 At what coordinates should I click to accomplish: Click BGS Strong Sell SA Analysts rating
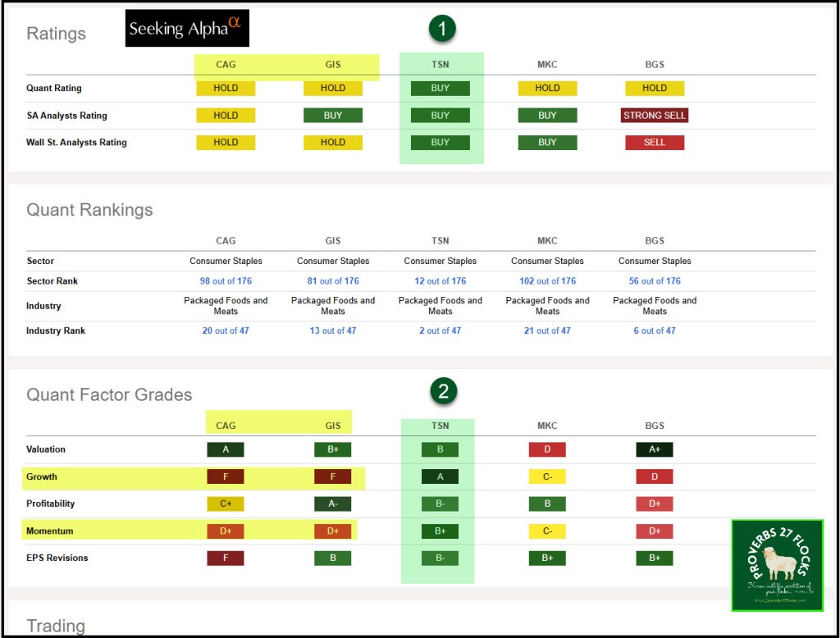click(654, 116)
